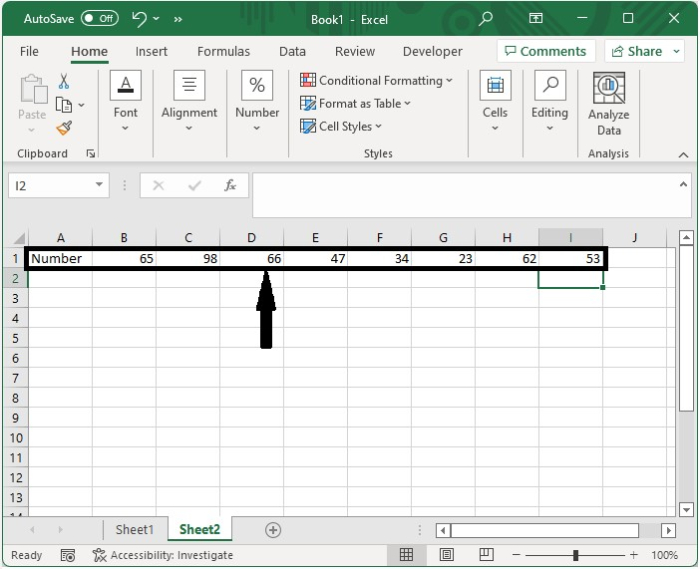This screenshot has height=569, width=700.
Task: Expand the Quick Access Toolbar overflow chevrons
Action: tap(178, 19)
